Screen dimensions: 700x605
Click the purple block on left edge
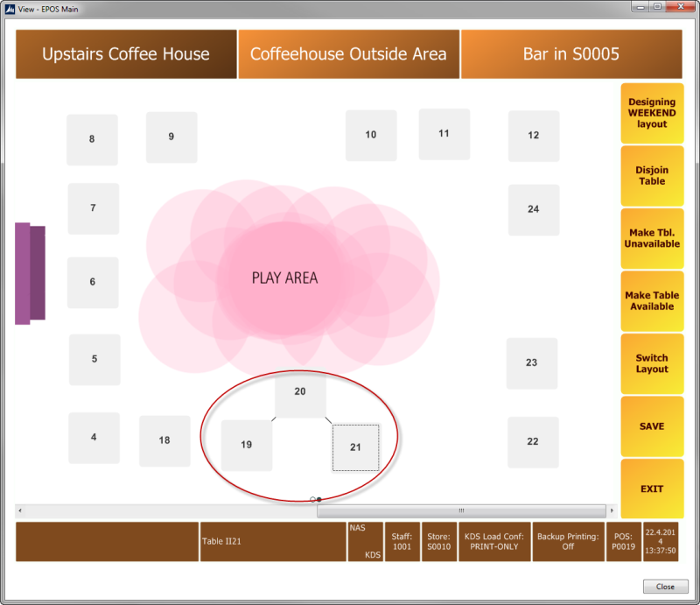tap(30, 273)
